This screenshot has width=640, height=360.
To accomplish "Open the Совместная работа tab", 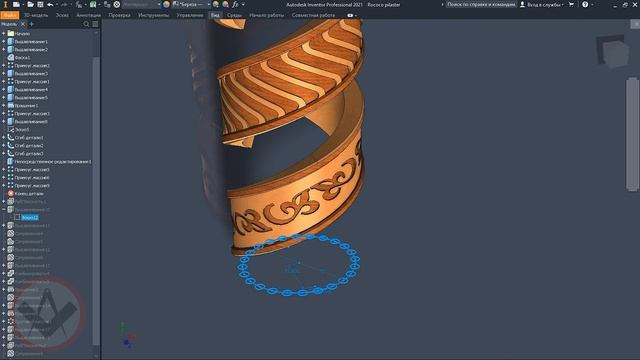I will (x=313, y=15).
